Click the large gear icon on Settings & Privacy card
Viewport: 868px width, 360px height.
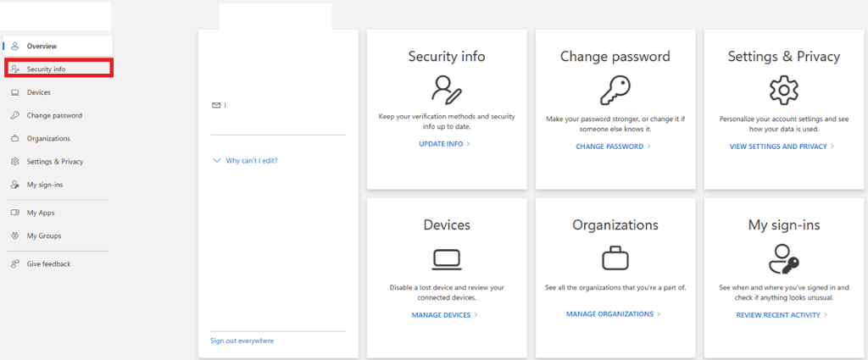click(784, 91)
